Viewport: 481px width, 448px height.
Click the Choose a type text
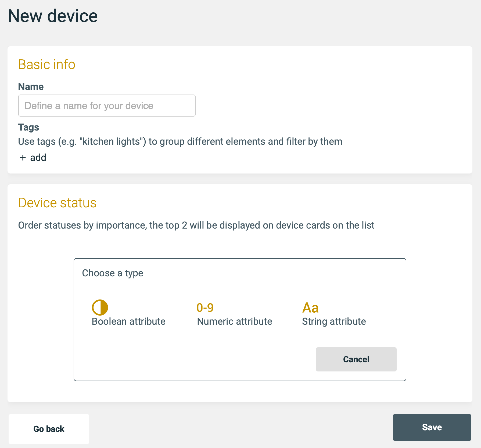click(113, 273)
